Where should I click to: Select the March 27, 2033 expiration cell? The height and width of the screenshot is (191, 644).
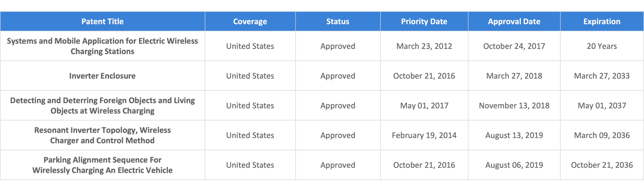[x=602, y=76]
